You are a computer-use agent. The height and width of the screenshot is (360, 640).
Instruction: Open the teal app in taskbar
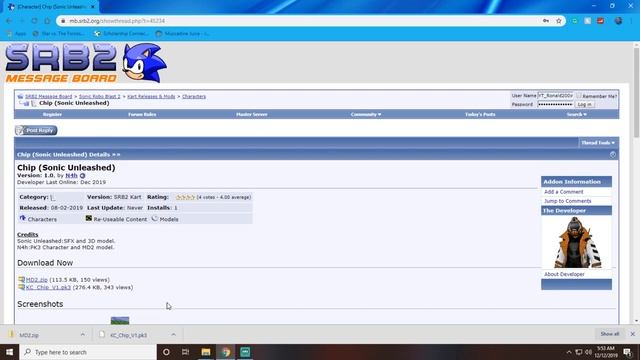pyautogui.click(x=245, y=352)
